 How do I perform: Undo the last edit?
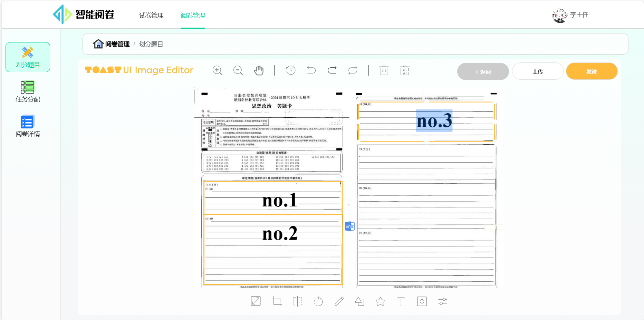coord(311,70)
